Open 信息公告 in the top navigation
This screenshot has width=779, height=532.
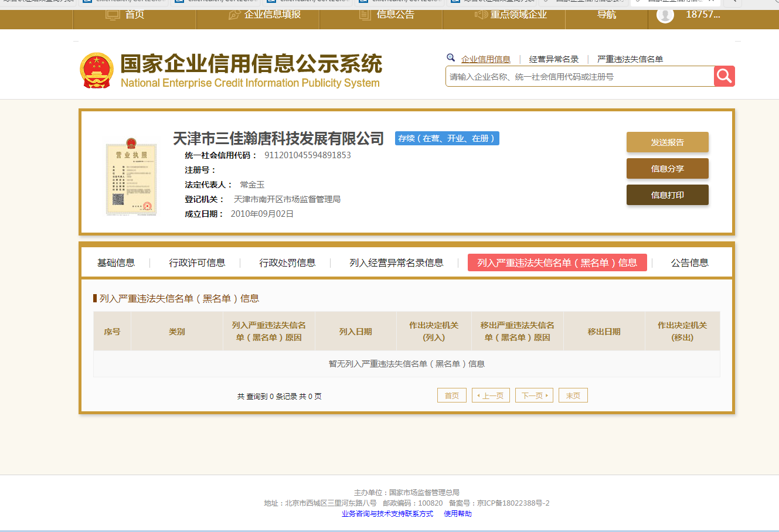[x=396, y=14]
